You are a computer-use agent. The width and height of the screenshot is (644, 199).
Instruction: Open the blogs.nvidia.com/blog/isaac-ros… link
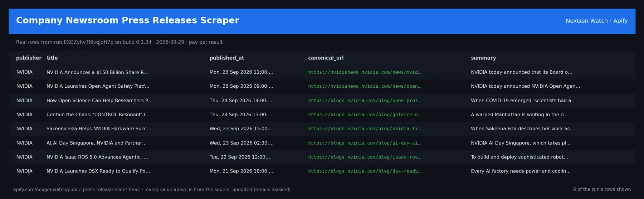tap(364, 157)
